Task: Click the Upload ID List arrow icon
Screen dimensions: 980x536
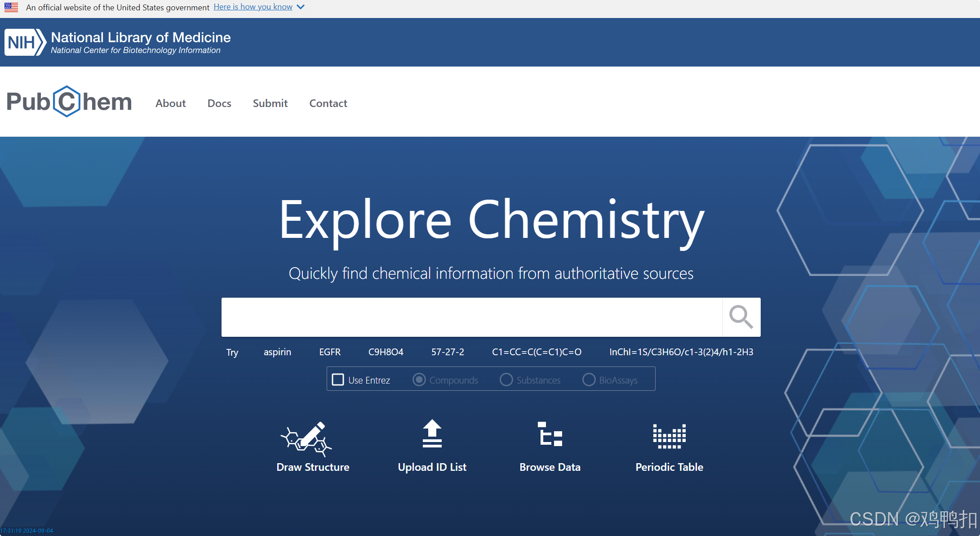Action: point(432,434)
